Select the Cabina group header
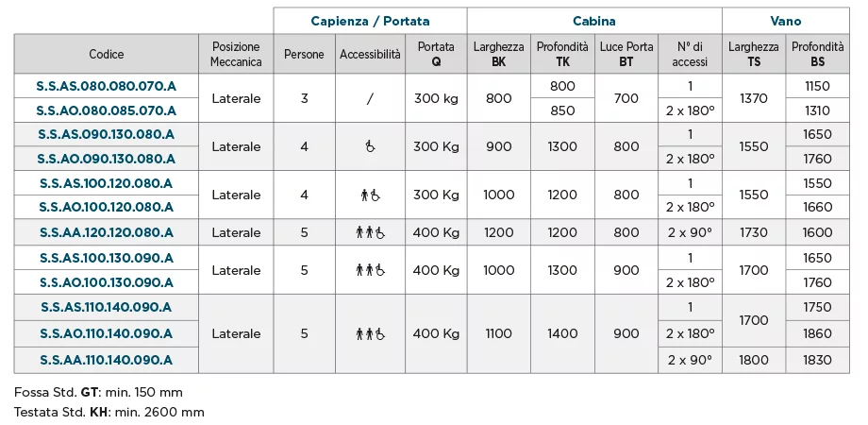868x425 pixels. (594, 20)
